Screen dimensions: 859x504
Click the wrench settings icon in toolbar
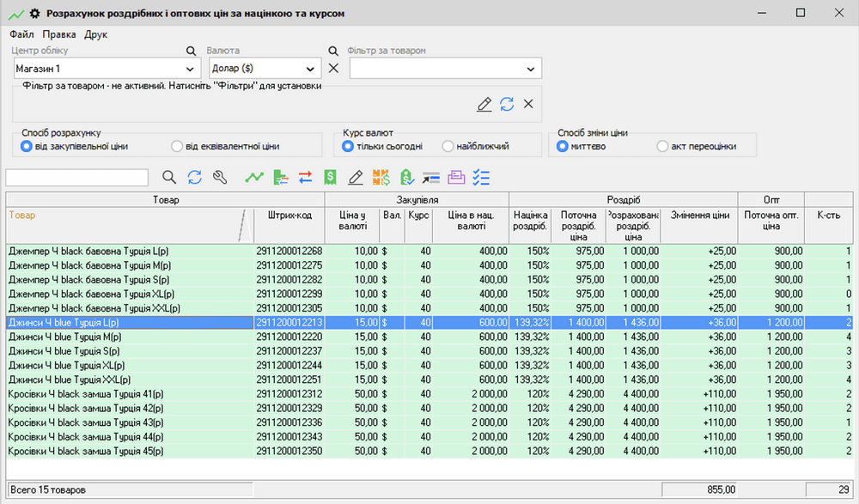pyautogui.click(x=219, y=178)
